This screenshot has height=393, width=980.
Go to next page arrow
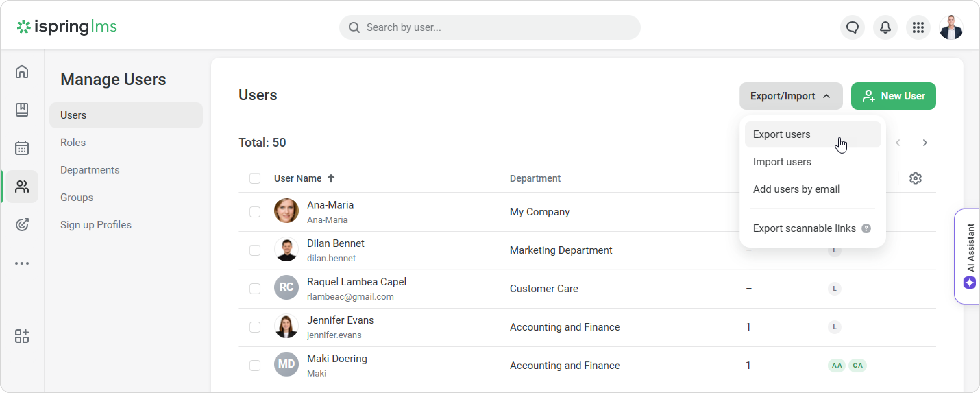pos(925,143)
